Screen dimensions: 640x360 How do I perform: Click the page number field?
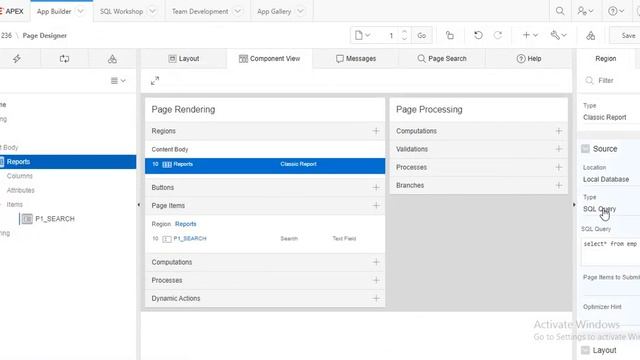click(x=387, y=36)
